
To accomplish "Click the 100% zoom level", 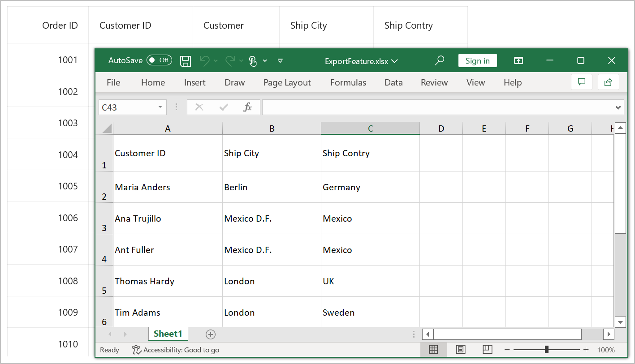I will (x=606, y=350).
